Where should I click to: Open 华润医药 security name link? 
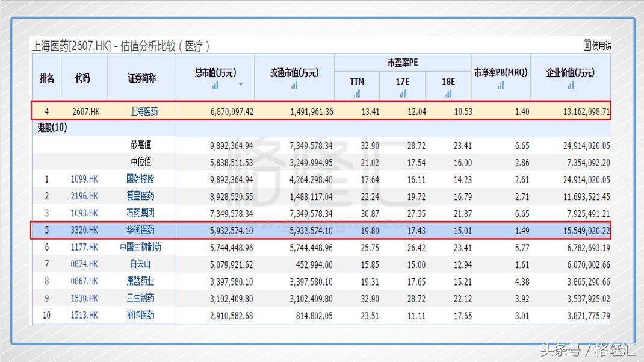tap(140, 229)
